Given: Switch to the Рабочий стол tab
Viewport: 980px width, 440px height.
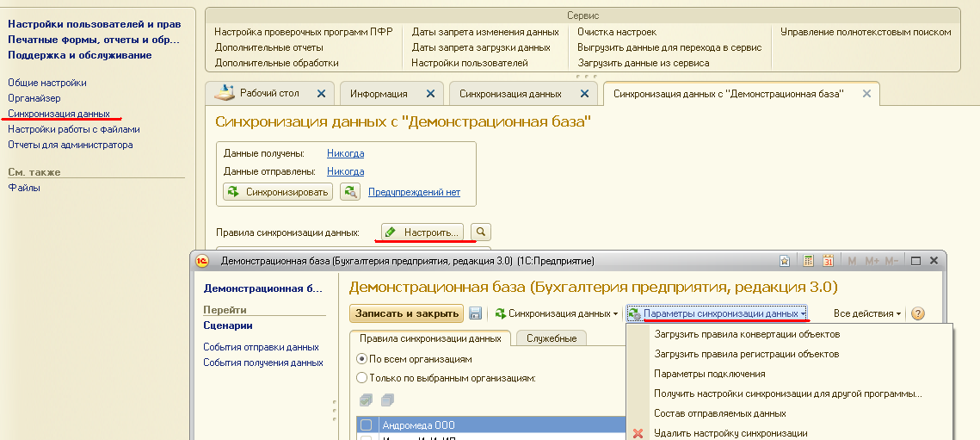Looking at the screenshot, I should (x=269, y=94).
